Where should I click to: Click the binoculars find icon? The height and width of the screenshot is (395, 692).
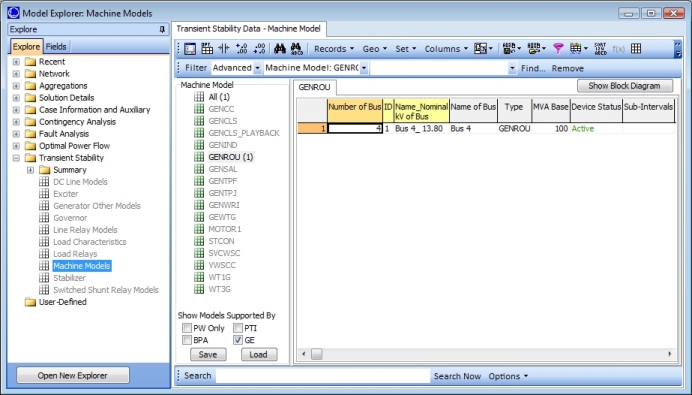pyautogui.click(x=280, y=49)
